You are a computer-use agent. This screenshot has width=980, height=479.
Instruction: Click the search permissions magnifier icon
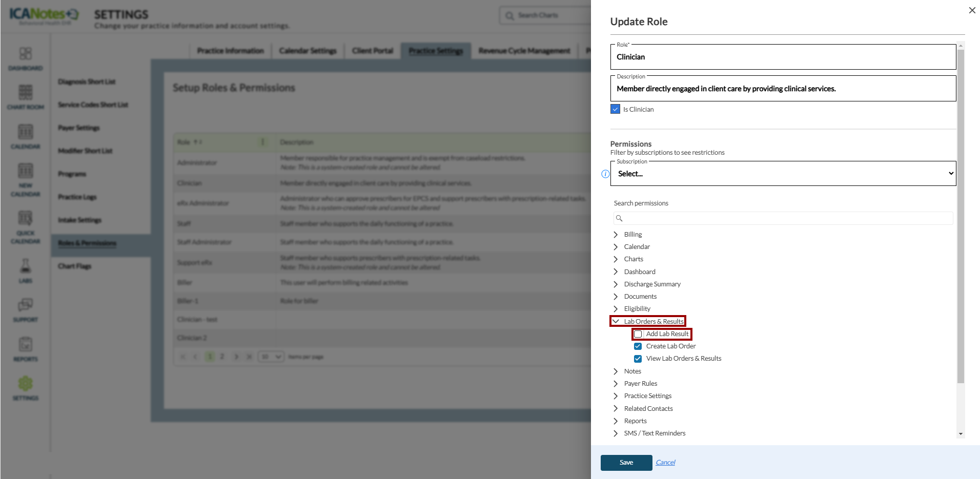tap(619, 218)
